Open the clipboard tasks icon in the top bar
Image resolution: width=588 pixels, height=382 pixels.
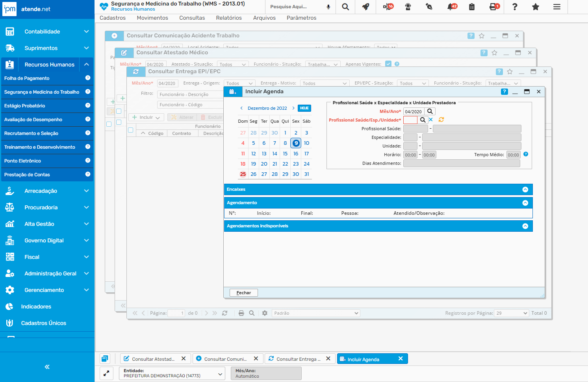coord(472,7)
